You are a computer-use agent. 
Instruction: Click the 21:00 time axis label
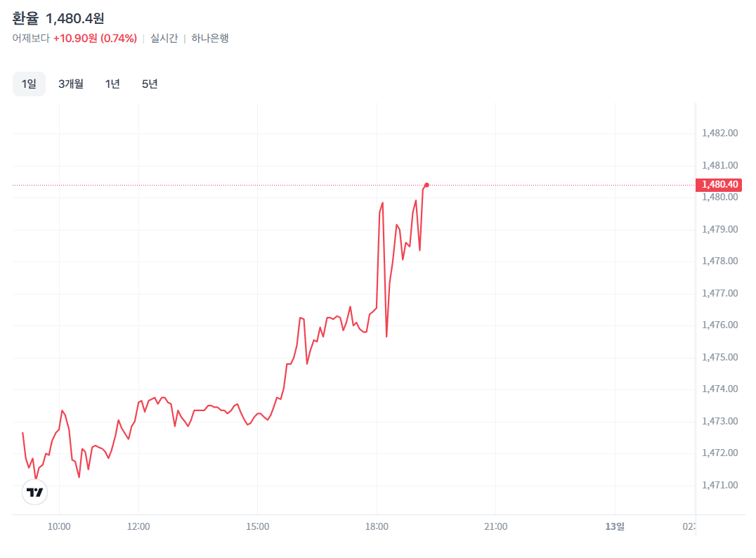(x=496, y=526)
